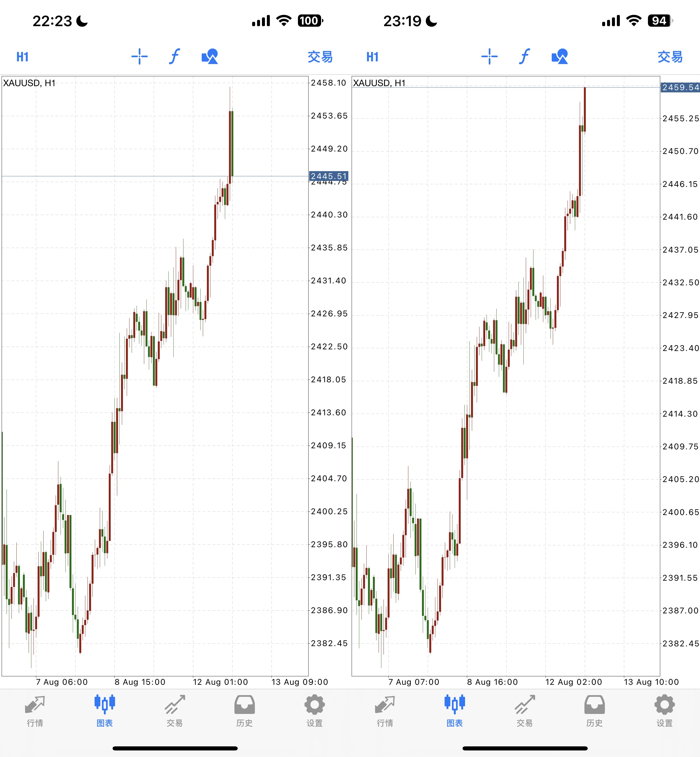Go to bottom 交易 tab on 22:23 screen
Viewport: 700px width, 757px height.
click(175, 710)
